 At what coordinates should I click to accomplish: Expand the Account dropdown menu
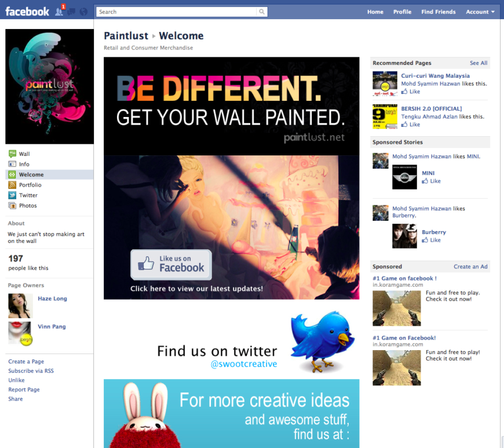coord(480,12)
